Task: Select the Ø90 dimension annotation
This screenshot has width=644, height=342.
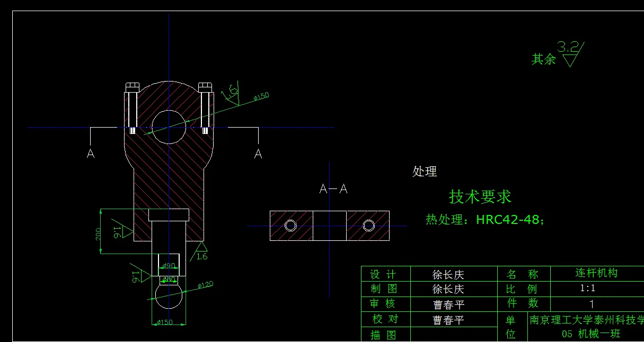Action: point(168,265)
